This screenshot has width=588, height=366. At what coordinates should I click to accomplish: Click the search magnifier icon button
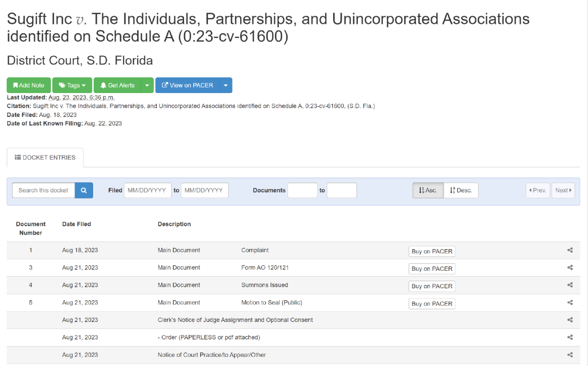click(x=84, y=190)
